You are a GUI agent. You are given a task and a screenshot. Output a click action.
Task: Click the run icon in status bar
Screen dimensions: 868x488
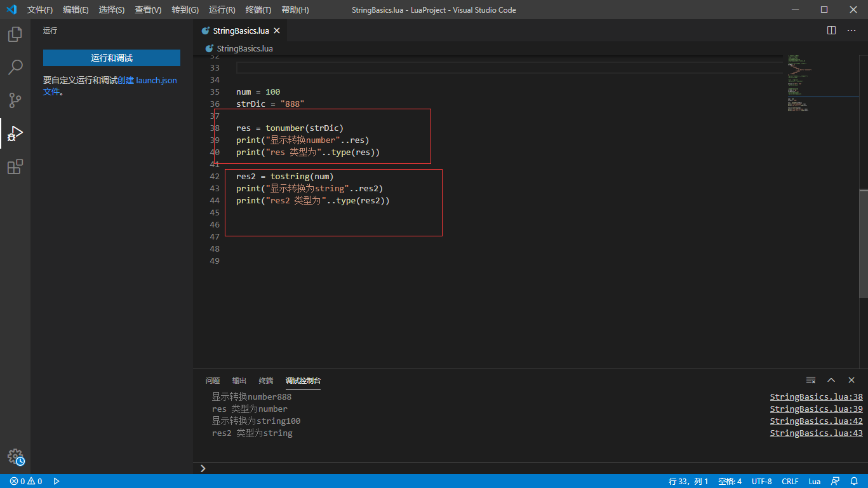[57, 481]
